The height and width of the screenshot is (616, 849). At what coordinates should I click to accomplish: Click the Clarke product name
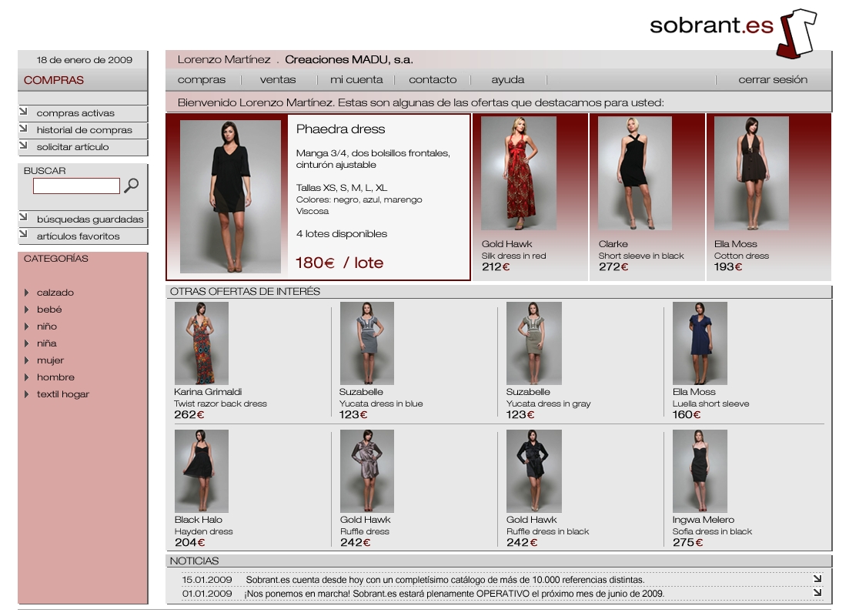613,244
